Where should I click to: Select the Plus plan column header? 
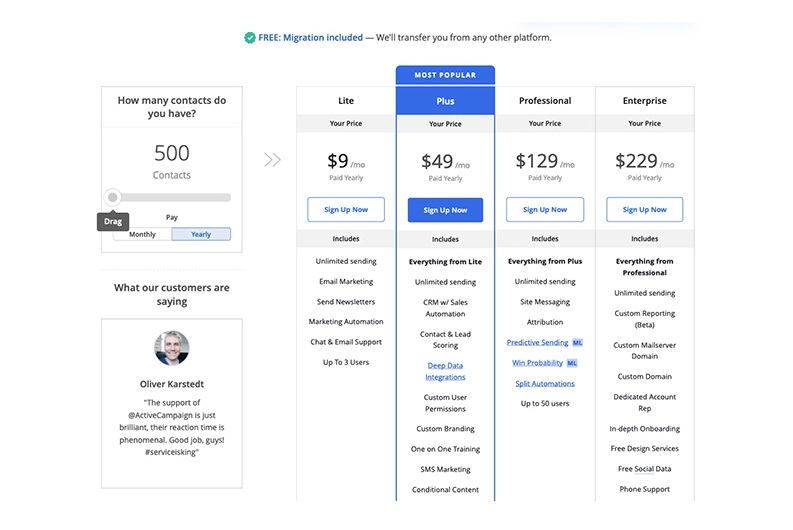(x=445, y=101)
